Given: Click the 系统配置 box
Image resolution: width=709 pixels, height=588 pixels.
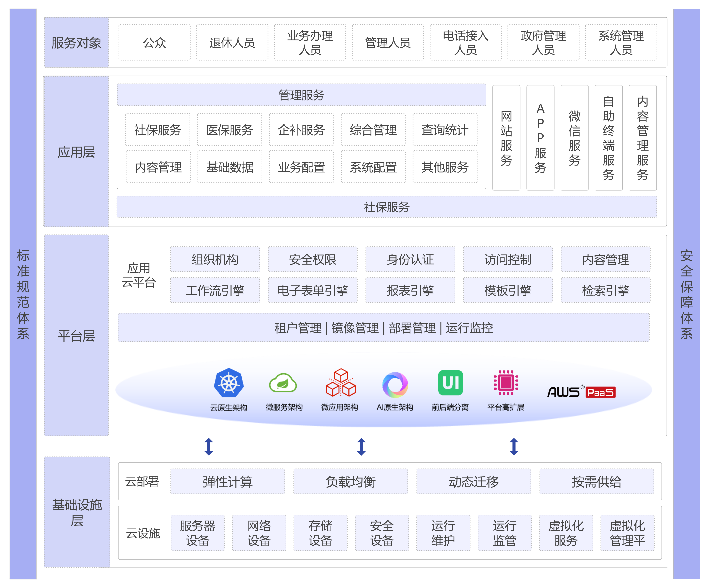Looking at the screenshot, I should tap(373, 167).
